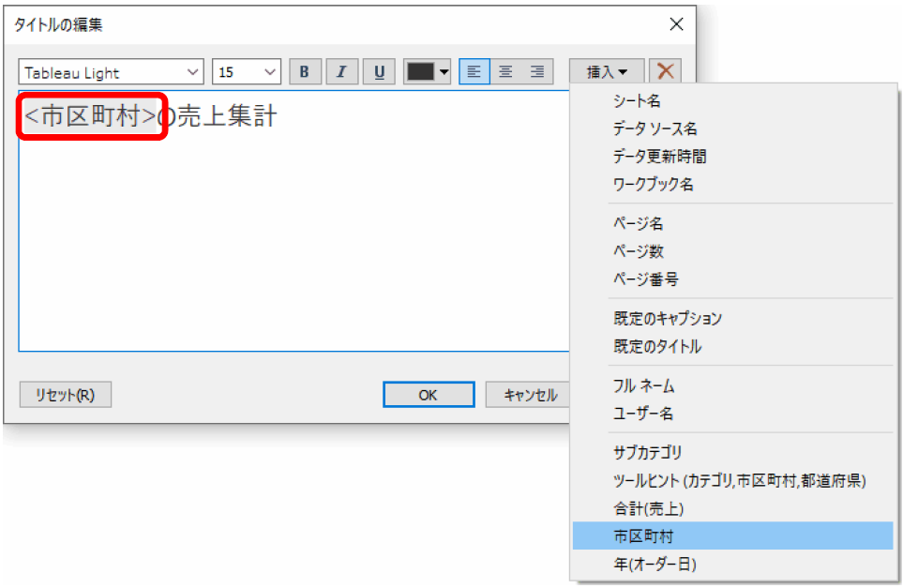This screenshot has width=903, height=588.
Task: Open the 挿入 insert dropdown
Action: point(607,72)
